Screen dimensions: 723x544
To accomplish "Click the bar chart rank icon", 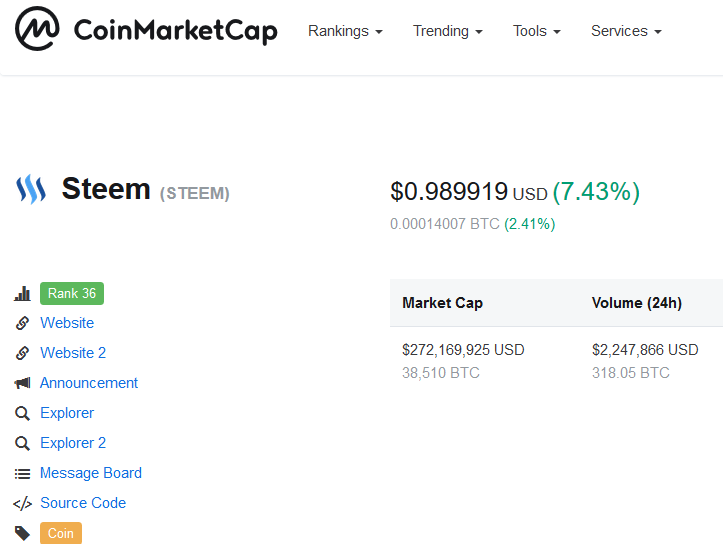I will click(22, 294).
